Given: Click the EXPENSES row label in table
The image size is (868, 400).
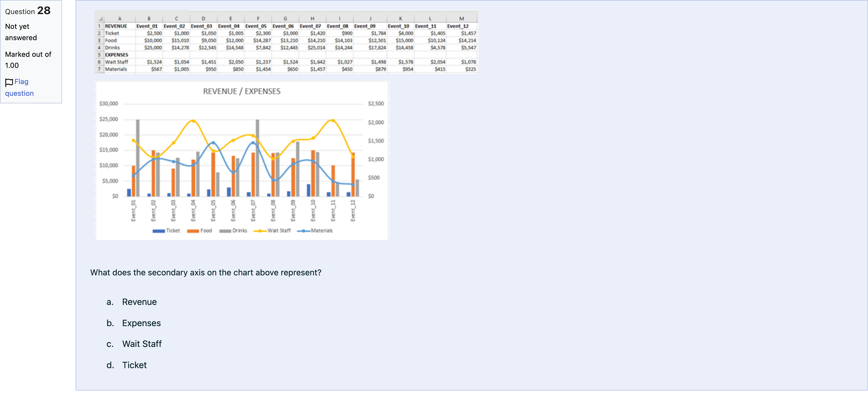Looking at the screenshot, I should (116, 55).
